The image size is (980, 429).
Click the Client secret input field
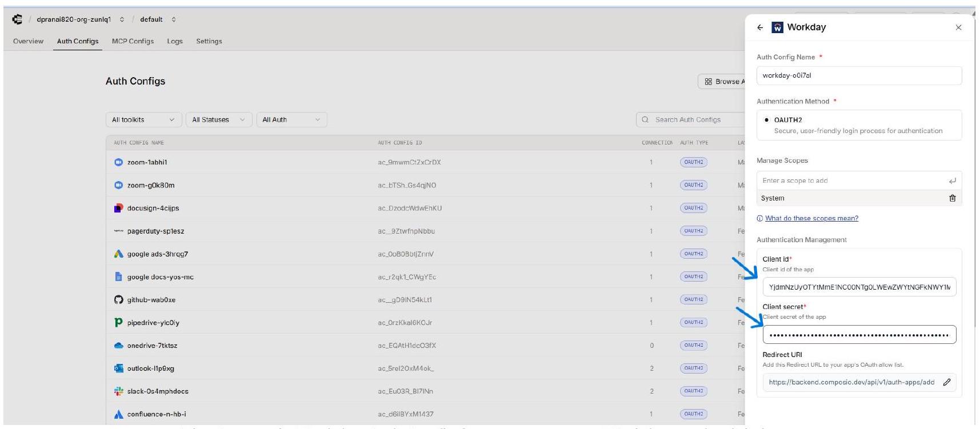(859, 335)
